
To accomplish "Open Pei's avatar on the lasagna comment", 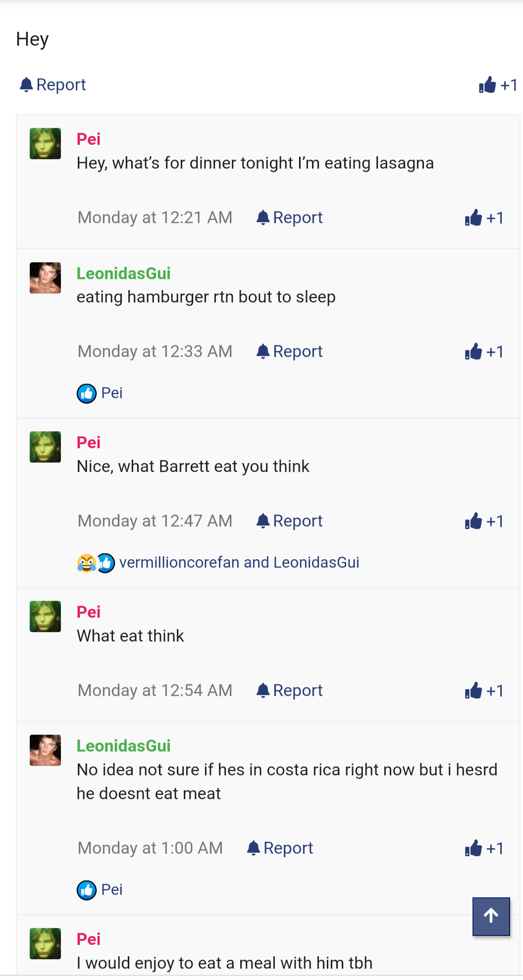I will [45, 144].
